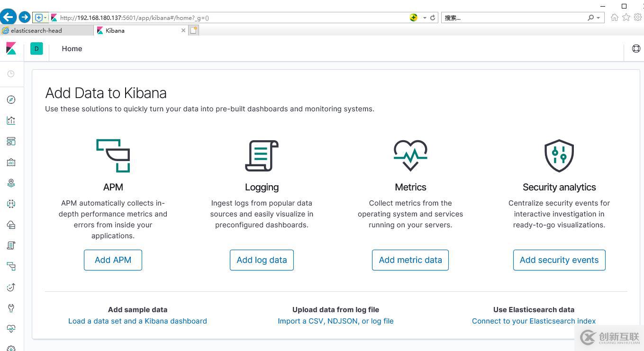Open the Maps app icon
The width and height of the screenshot is (644, 351).
(11, 183)
